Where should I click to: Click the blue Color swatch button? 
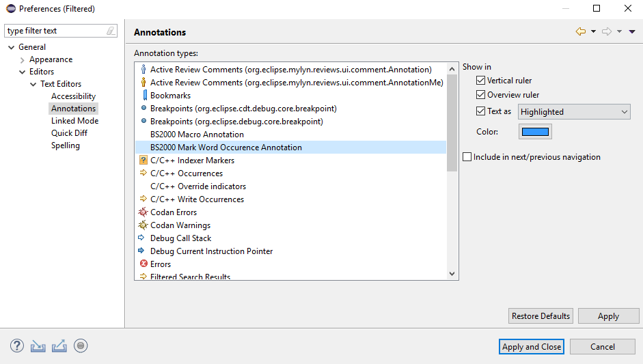(x=535, y=132)
